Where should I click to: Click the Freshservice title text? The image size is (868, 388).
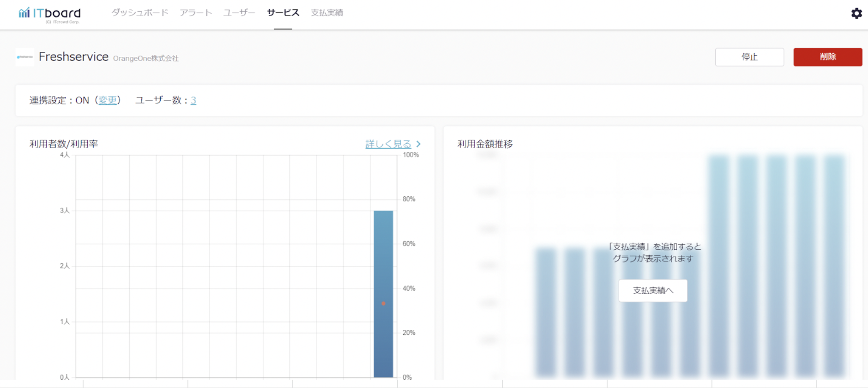point(73,57)
